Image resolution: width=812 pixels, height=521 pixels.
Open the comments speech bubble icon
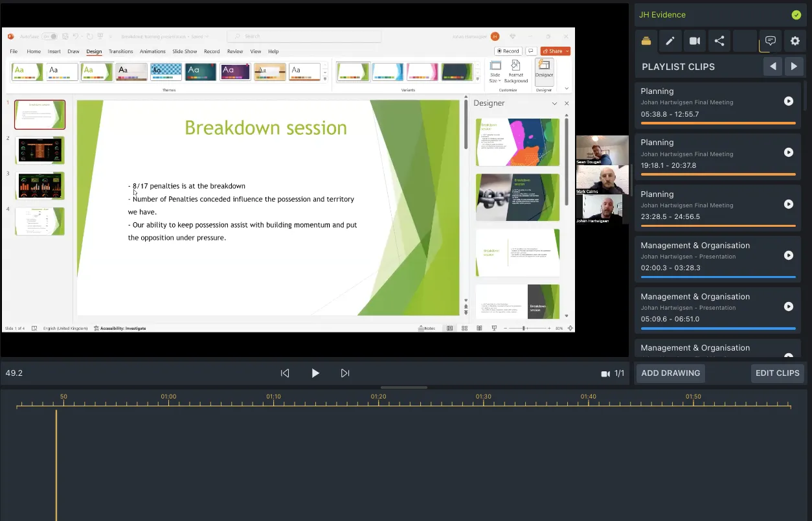[x=770, y=41]
